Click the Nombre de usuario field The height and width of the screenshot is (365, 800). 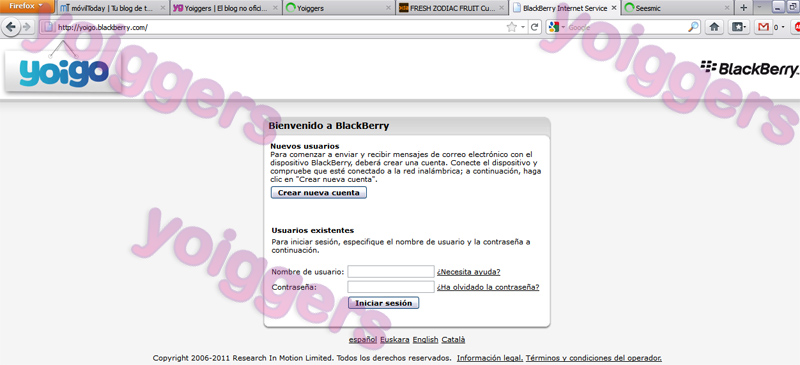391,272
